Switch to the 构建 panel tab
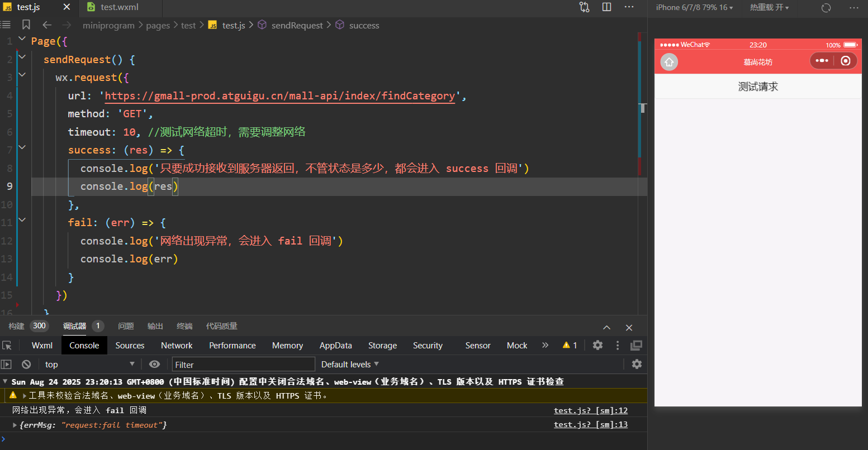This screenshot has width=868, height=450. [x=16, y=326]
